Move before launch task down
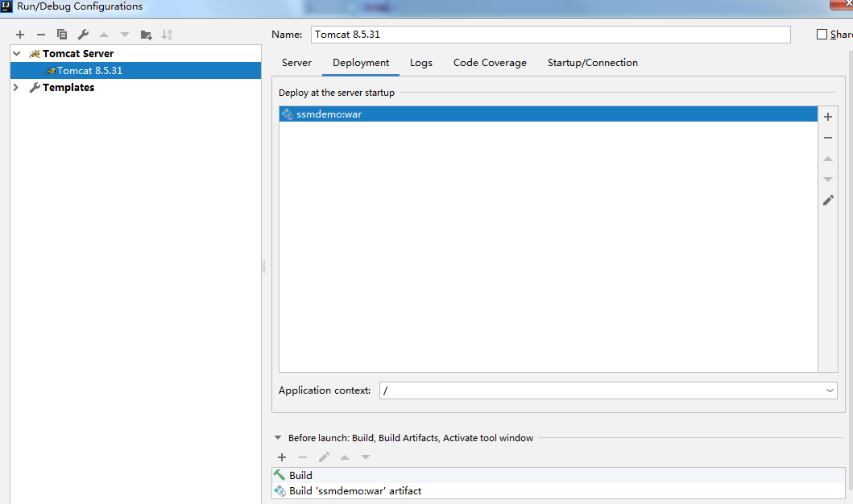Screen dimensions: 853x504 (x=366, y=457)
